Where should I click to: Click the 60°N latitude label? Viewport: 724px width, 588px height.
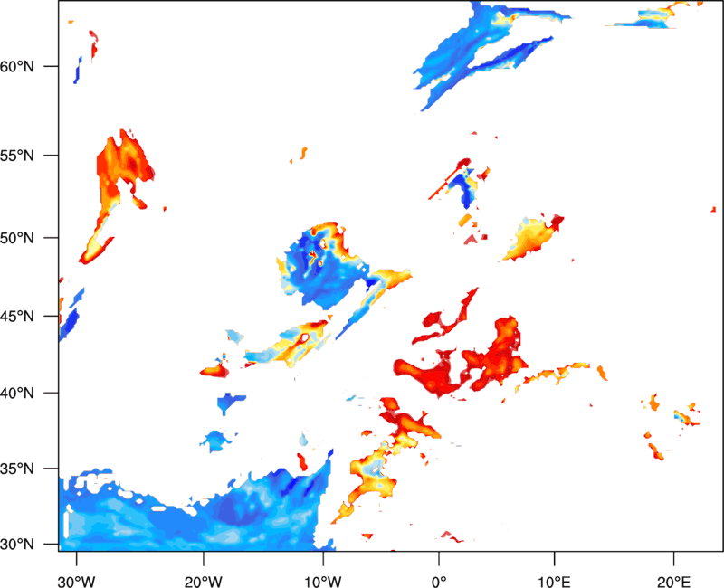pos(17,66)
